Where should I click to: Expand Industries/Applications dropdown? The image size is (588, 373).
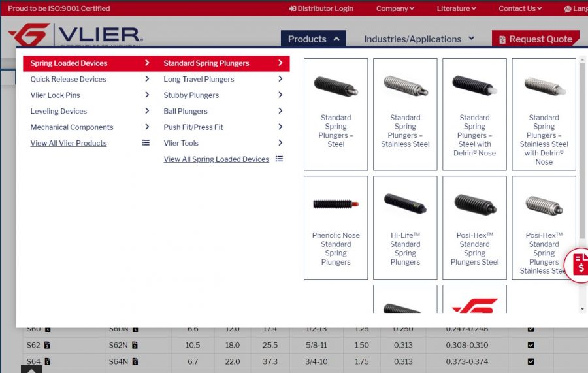(x=419, y=39)
